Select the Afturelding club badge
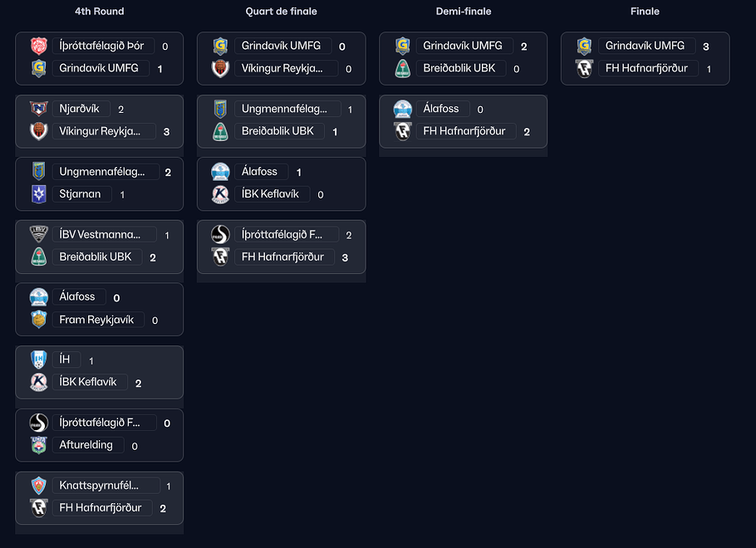The image size is (756, 548). 39,446
